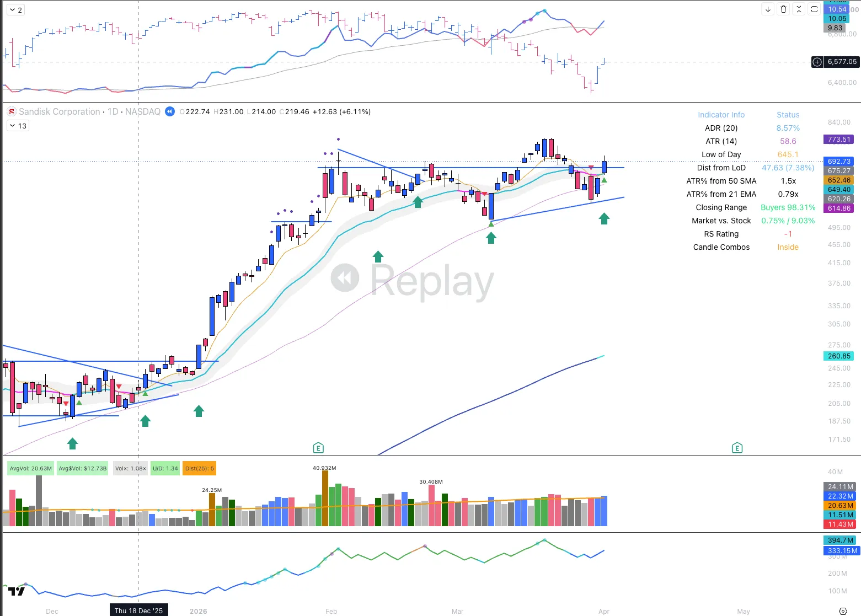Click the ATR (14) value 58.6
861x616 pixels.
pyautogui.click(x=788, y=141)
